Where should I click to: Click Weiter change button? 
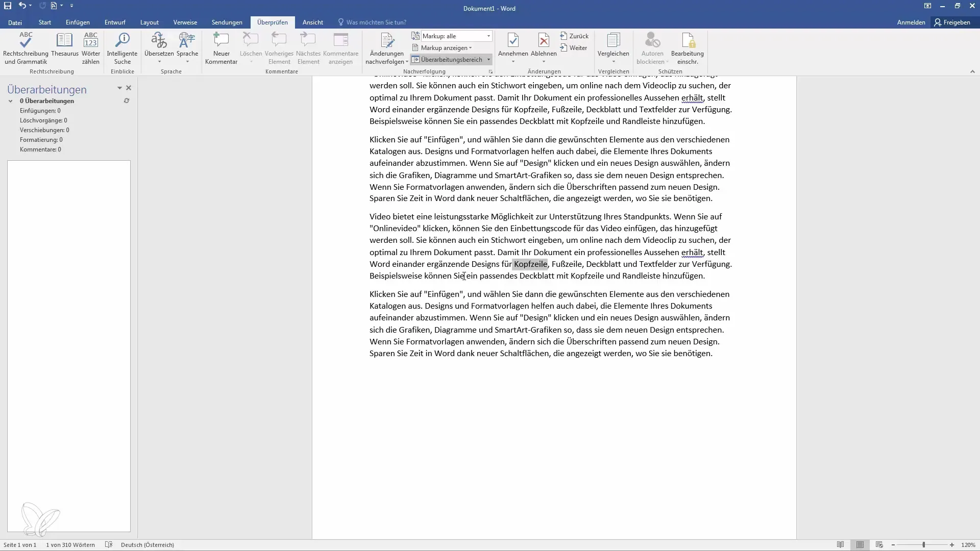pos(574,48)
